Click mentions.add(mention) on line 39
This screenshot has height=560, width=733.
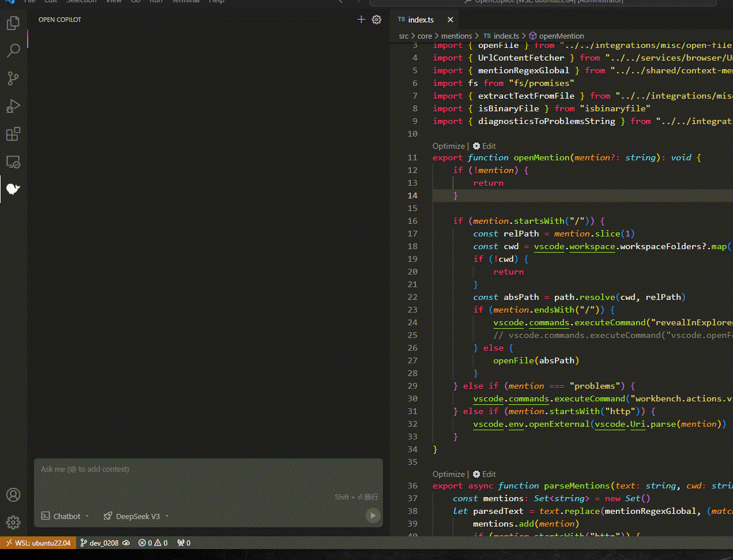526,524
